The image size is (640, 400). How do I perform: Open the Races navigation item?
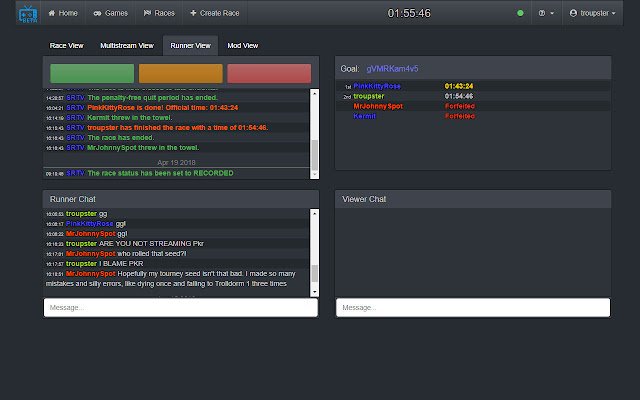[x=159, y=13]
